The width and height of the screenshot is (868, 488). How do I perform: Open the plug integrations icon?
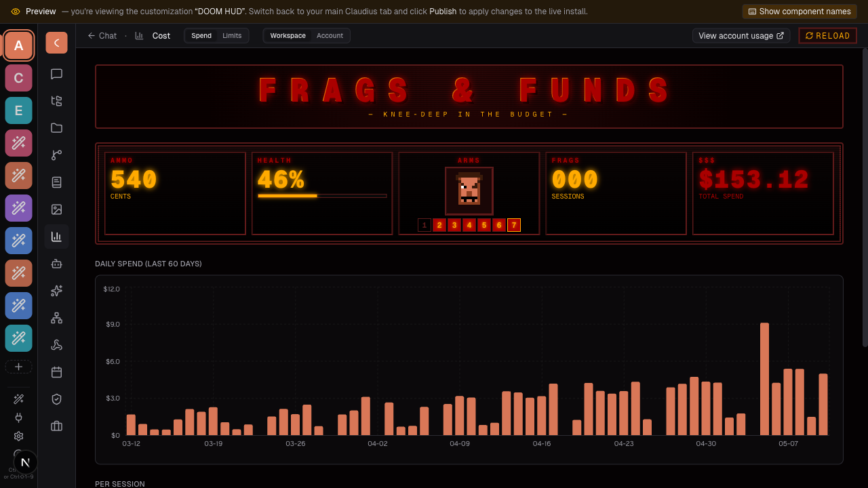coord(19,418)
